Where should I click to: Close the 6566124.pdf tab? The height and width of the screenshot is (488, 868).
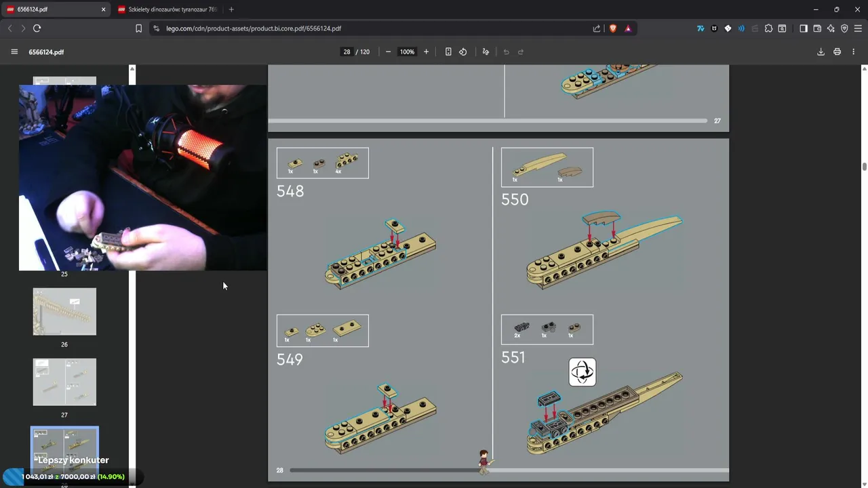pyautogui.click(x=104, y=9)
